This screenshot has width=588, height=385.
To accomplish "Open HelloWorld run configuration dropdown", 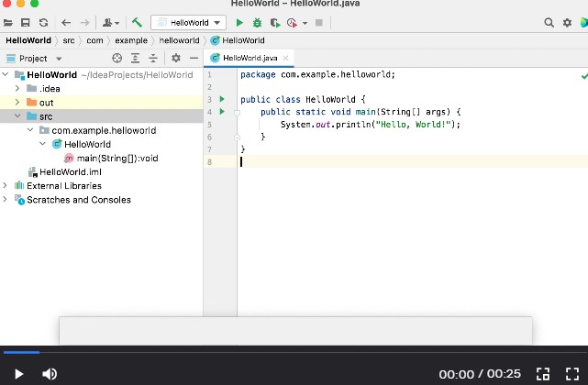I will coord(188,23).
